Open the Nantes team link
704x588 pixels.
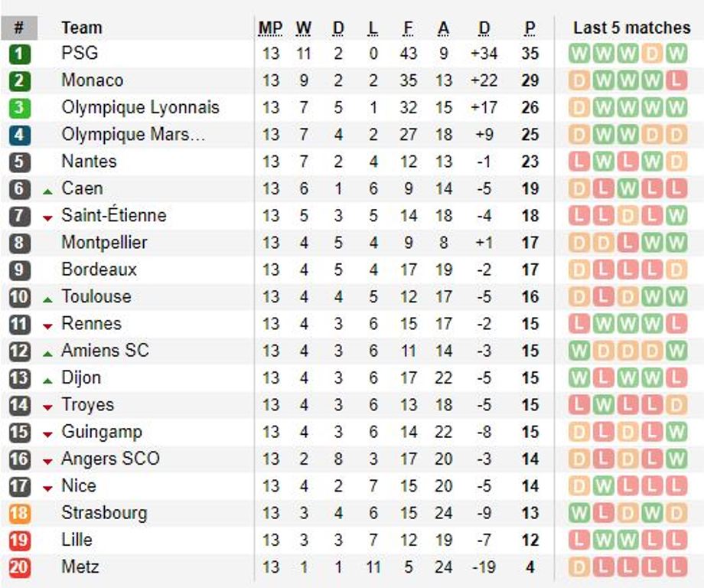coord(89,162)
